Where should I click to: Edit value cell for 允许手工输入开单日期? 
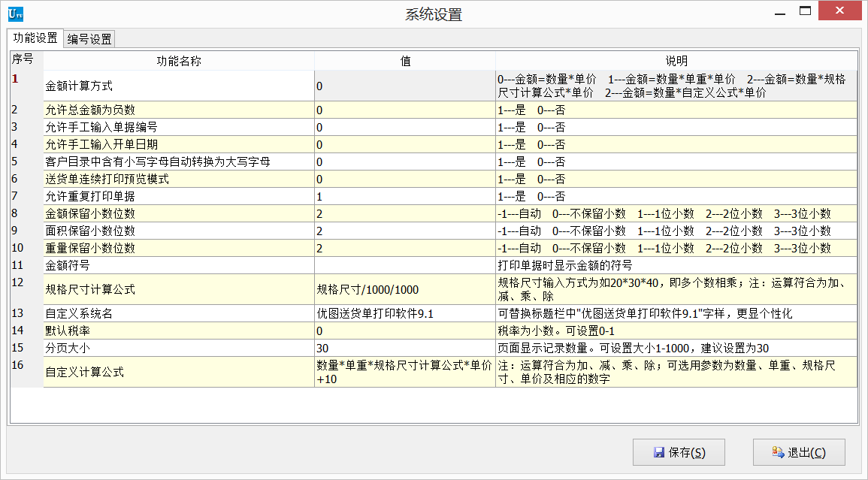tap(405, 144)
